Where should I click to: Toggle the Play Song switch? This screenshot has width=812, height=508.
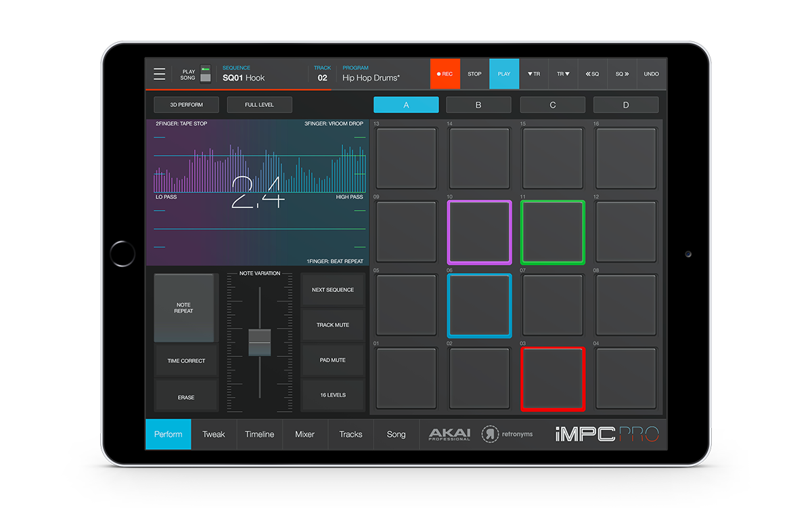tap(205, 74)
